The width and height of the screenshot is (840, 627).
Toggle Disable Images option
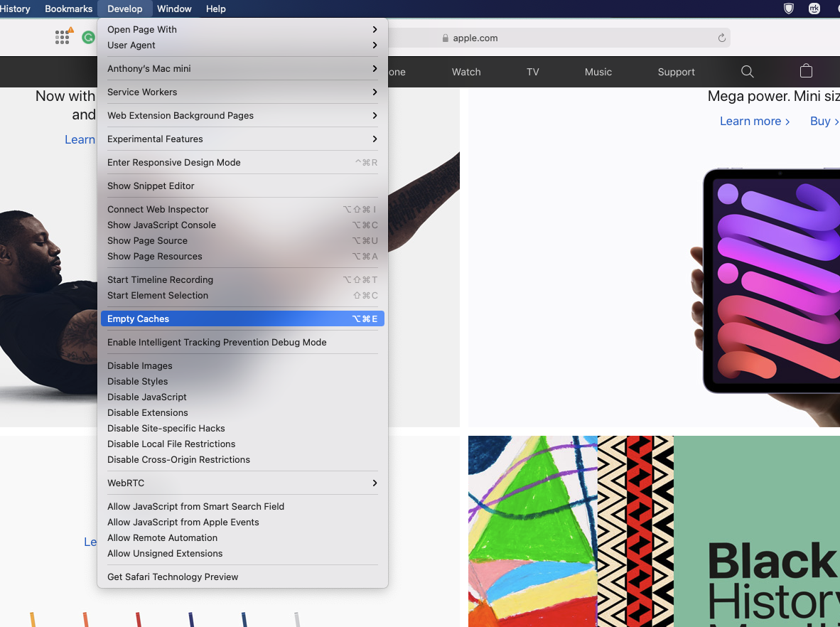click(242, 366)
